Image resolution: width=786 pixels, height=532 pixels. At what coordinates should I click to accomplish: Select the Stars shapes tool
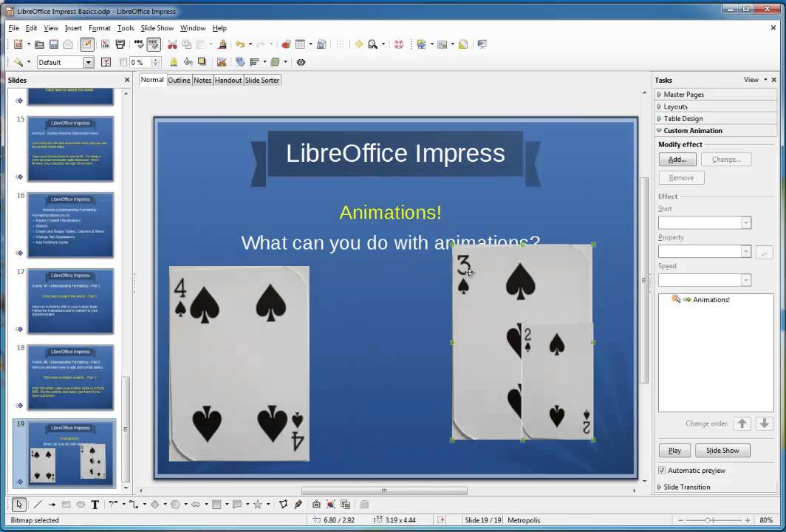coord(258,505)
